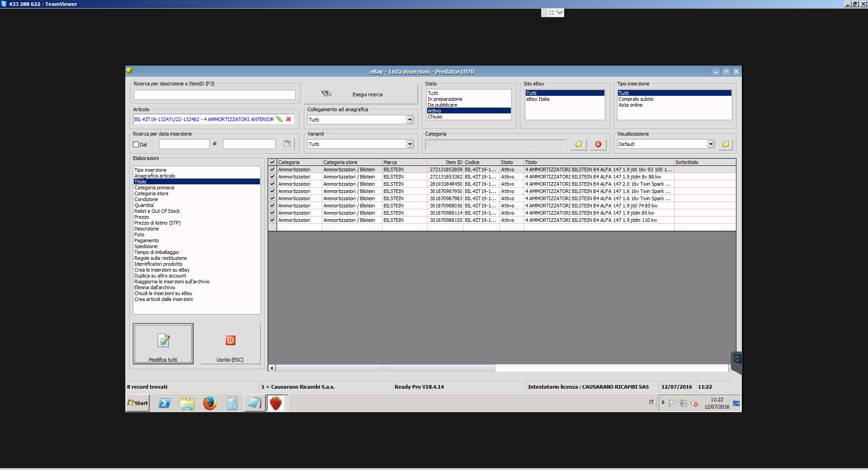Open Firefox from the taskbar
The height and width of the screenshot is (470, 868).
[x=209, y=403]
